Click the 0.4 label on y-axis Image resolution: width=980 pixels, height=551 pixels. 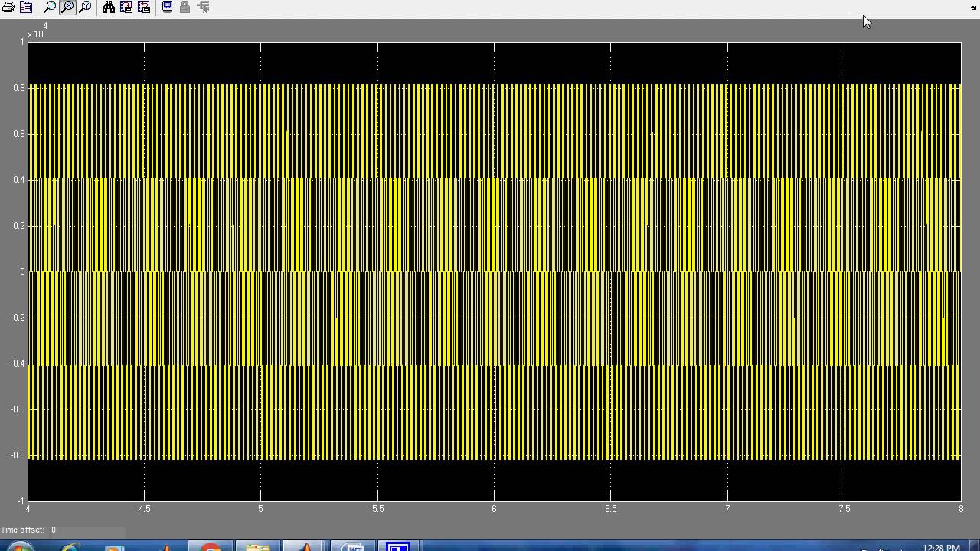pos(19,180)
